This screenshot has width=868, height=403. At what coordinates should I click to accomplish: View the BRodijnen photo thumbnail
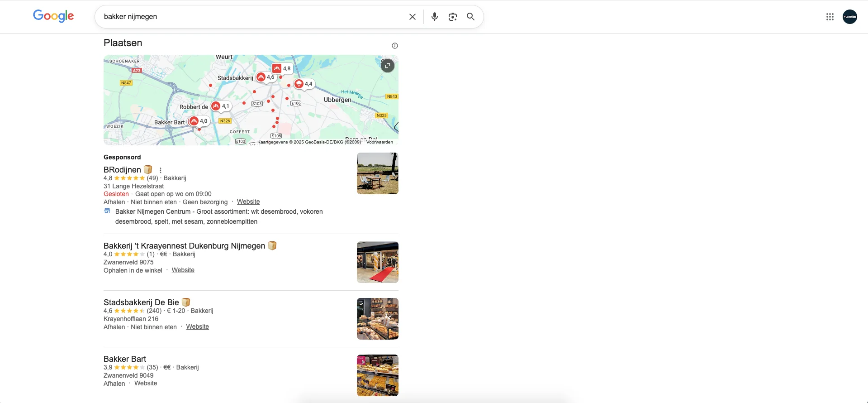pyautogui.click(x=377, y=173)
